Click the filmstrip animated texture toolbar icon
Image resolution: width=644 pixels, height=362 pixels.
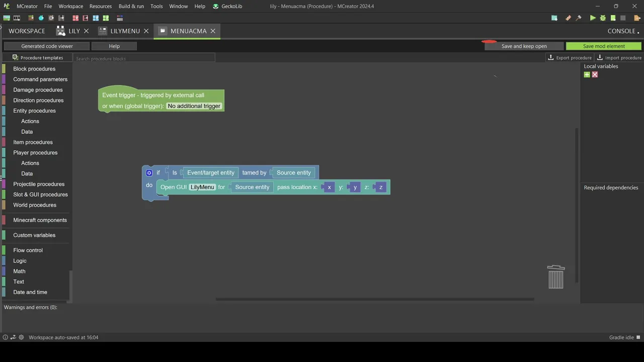(17, 18)
